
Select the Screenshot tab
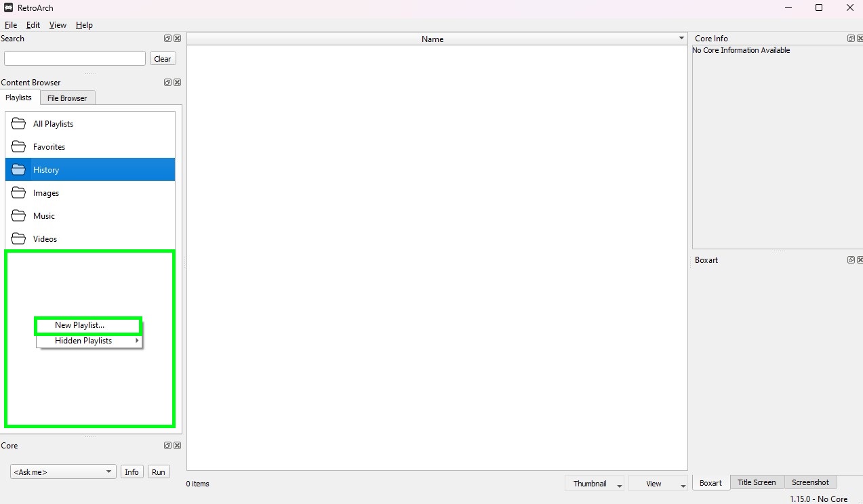click(810, 482)
